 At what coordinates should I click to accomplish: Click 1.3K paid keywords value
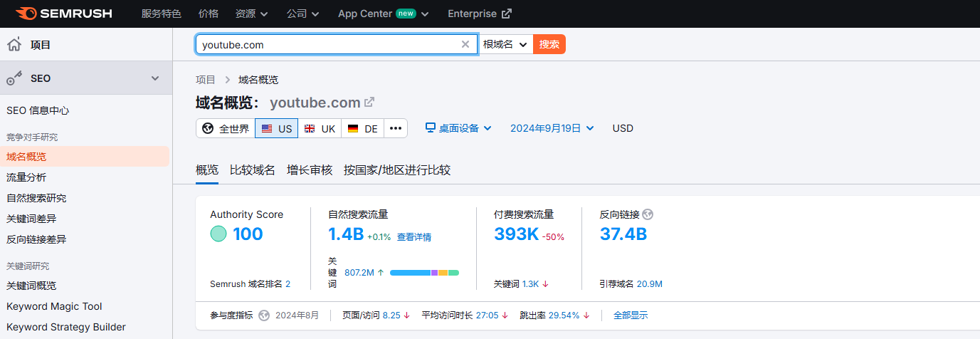click(530, 283)
